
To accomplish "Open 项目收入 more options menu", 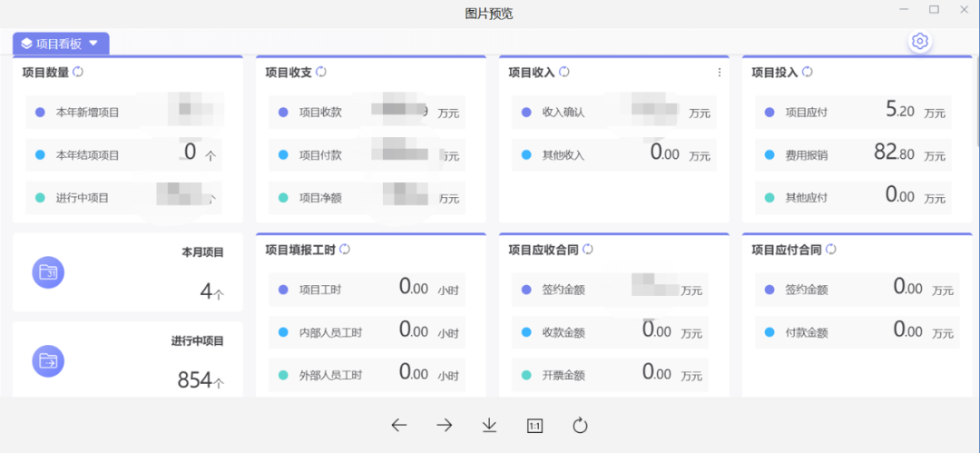I will pos(720,73).
